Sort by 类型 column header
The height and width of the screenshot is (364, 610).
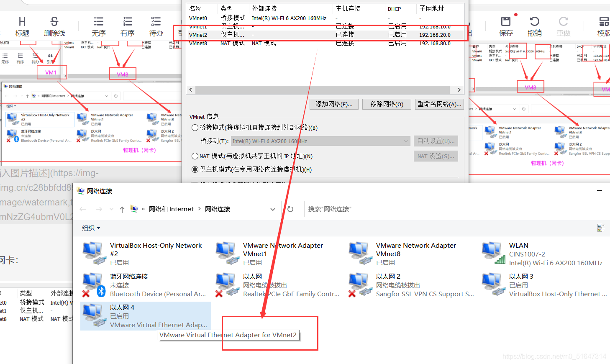point(233,9)
